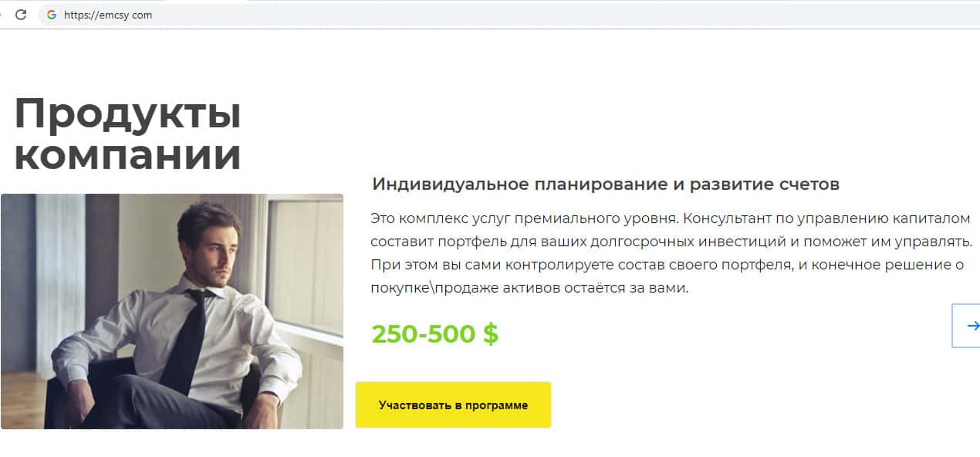
Task: Click the sentence starting with Это комплекс услуг
Action: pos(524,218)
